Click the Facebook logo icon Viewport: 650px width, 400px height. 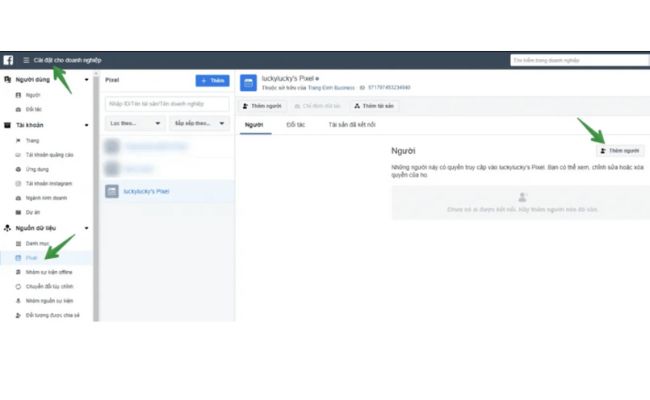[x=8, y=60]
